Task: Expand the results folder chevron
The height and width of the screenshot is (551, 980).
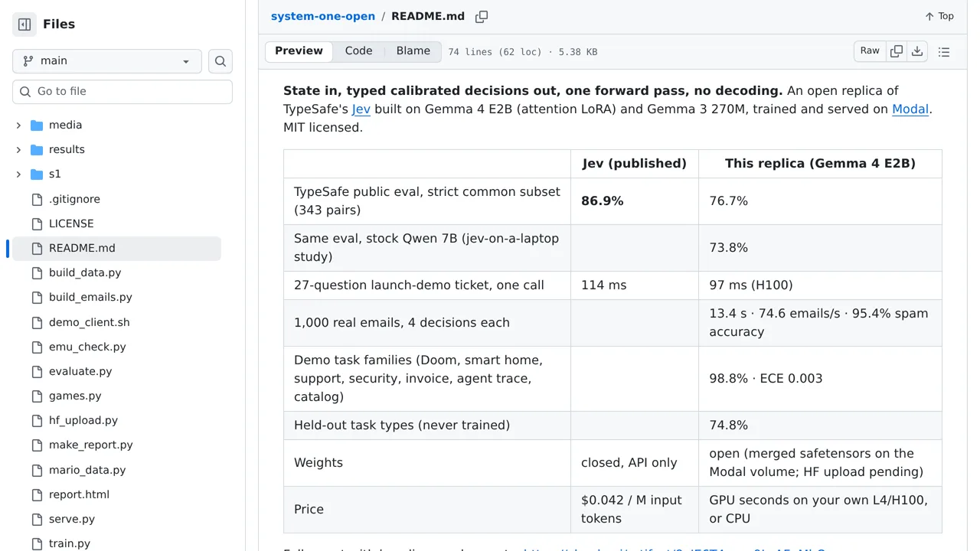Action: click(18, 149)
